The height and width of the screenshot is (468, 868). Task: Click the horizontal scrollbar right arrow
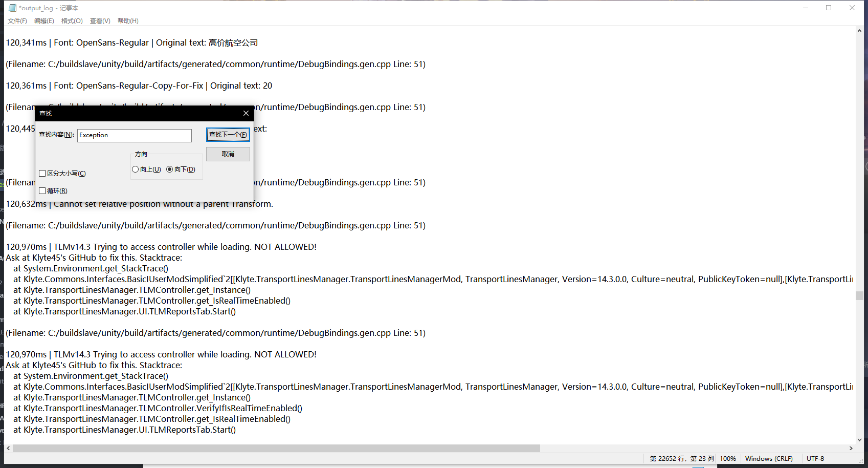(851, 448)
